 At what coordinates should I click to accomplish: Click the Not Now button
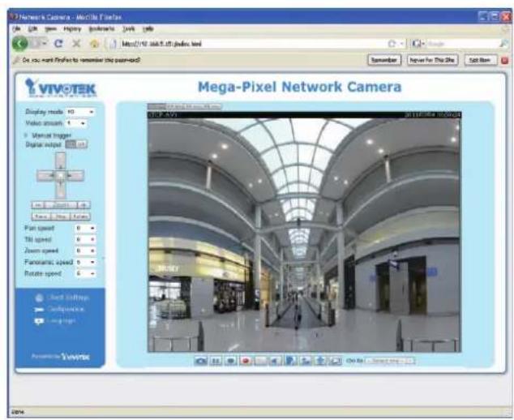point(480,60)
